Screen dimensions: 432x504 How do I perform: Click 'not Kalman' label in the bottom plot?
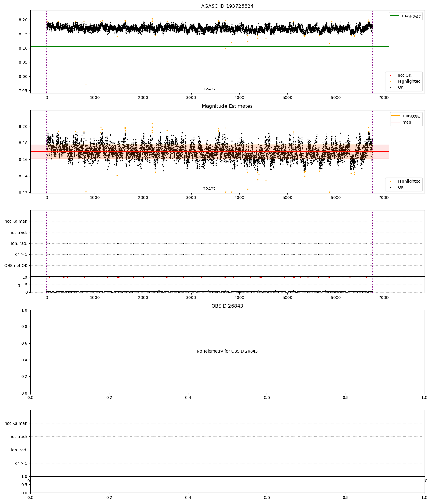pos(16,423)
